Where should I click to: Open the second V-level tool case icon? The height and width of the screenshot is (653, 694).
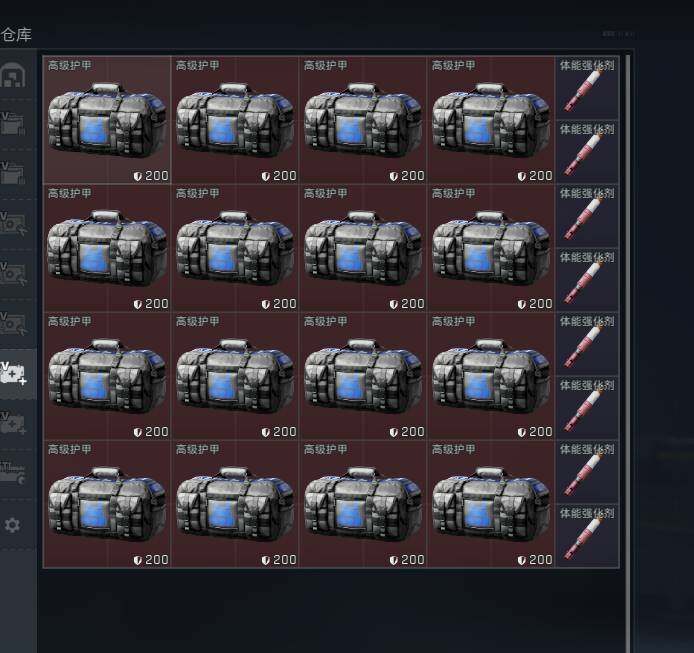[13, 274]
